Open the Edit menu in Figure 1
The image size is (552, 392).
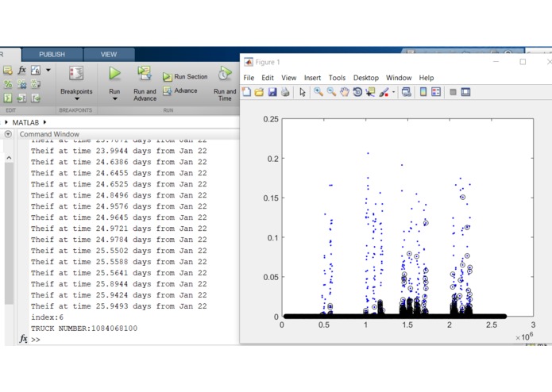[x=268, y=78]
